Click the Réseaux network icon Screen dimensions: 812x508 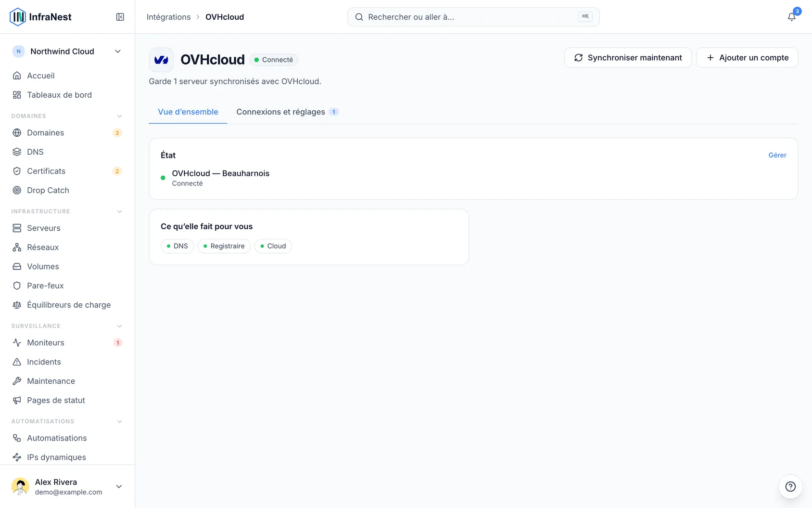pyautogui.click(x=17, y=247)
